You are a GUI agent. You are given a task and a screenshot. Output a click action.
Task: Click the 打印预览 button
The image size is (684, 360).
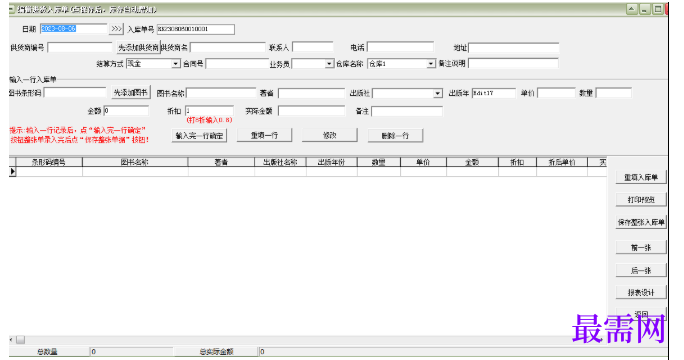coord(641,199)
